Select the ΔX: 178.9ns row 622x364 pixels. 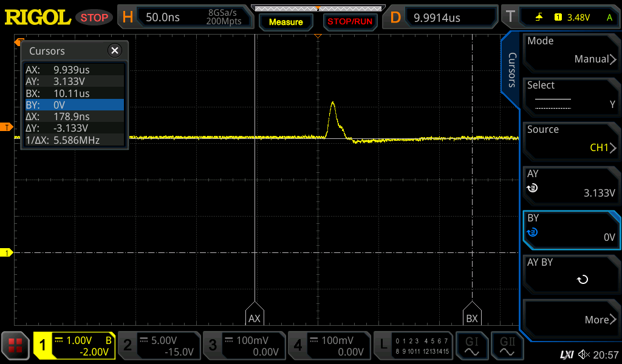73,116
